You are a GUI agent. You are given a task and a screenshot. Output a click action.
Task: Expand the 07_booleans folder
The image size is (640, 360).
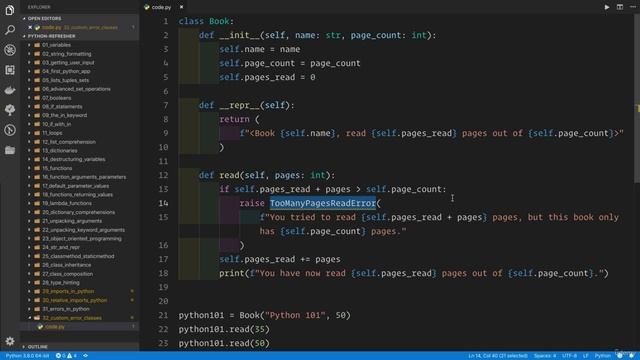56,98
